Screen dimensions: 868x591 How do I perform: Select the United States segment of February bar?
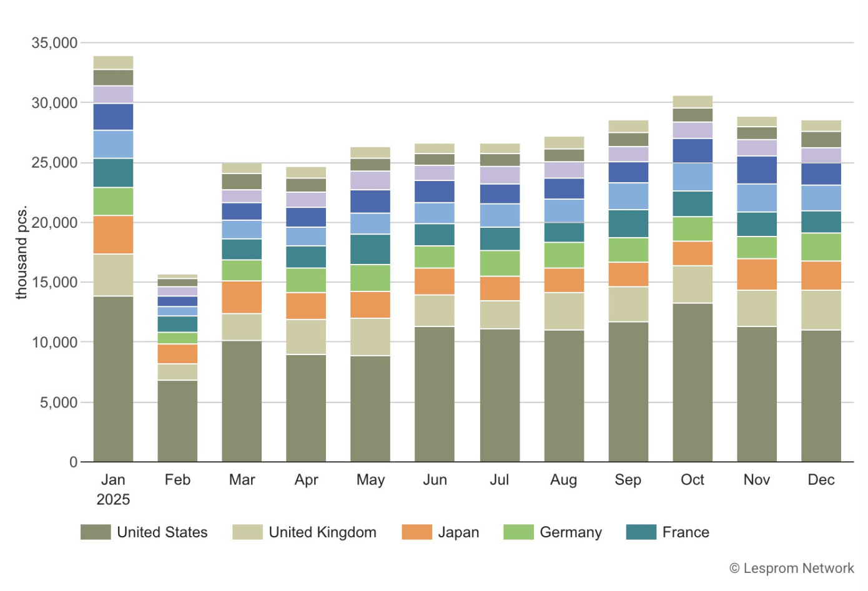tap(177, 421)
